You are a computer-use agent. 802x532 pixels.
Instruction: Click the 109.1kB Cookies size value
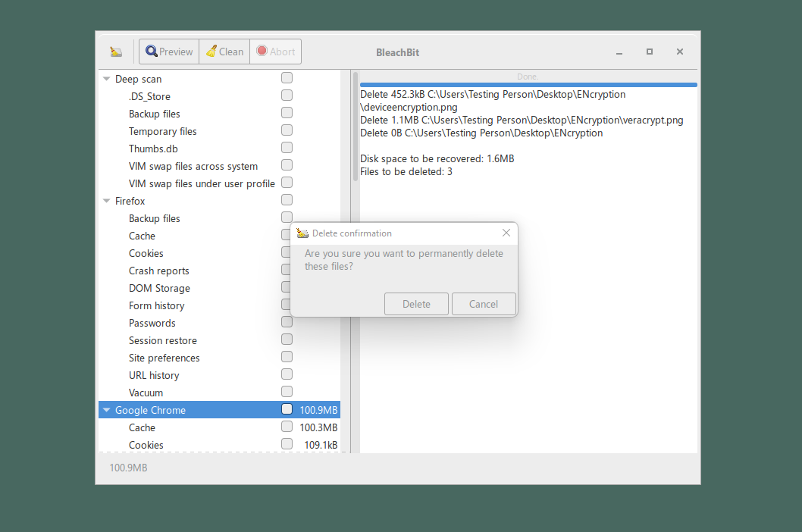[x=321, y=445]
